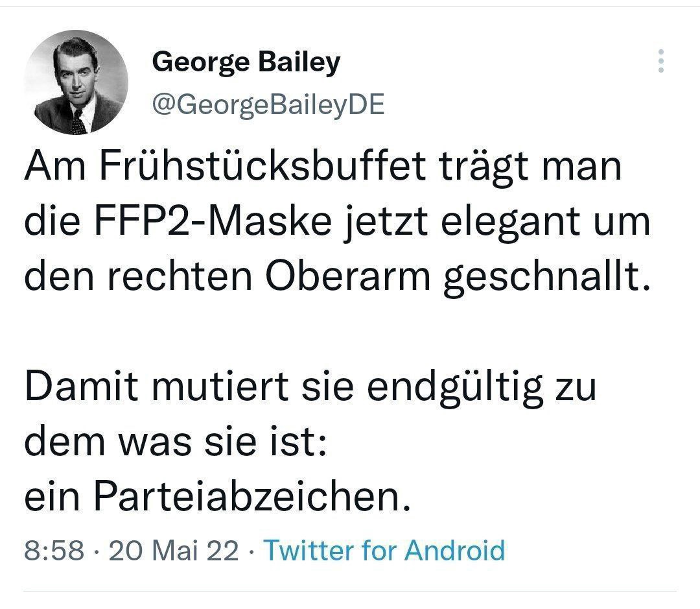The image size is (700, 609).
Task: Click the 8:58 timestamp
Action: [54, 551]
